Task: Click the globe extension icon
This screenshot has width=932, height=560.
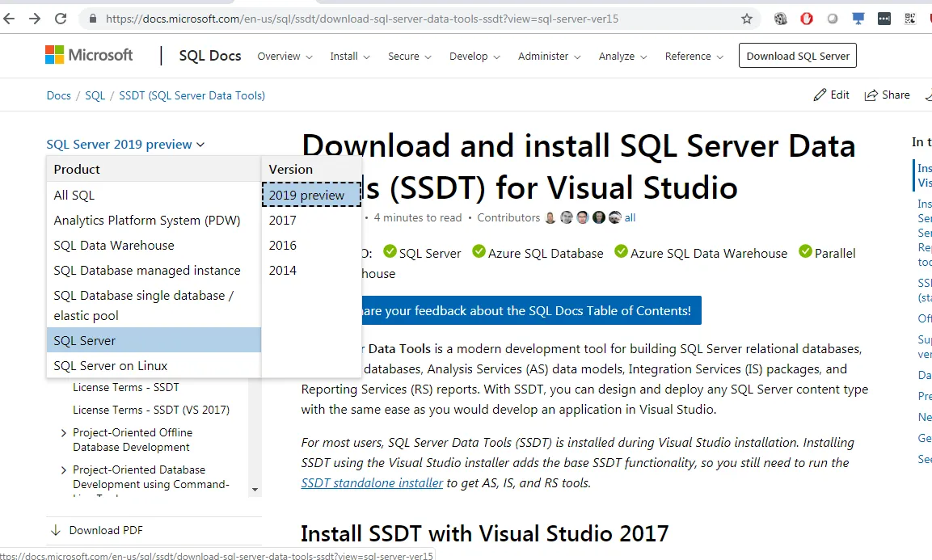Action: pos(780,19)
